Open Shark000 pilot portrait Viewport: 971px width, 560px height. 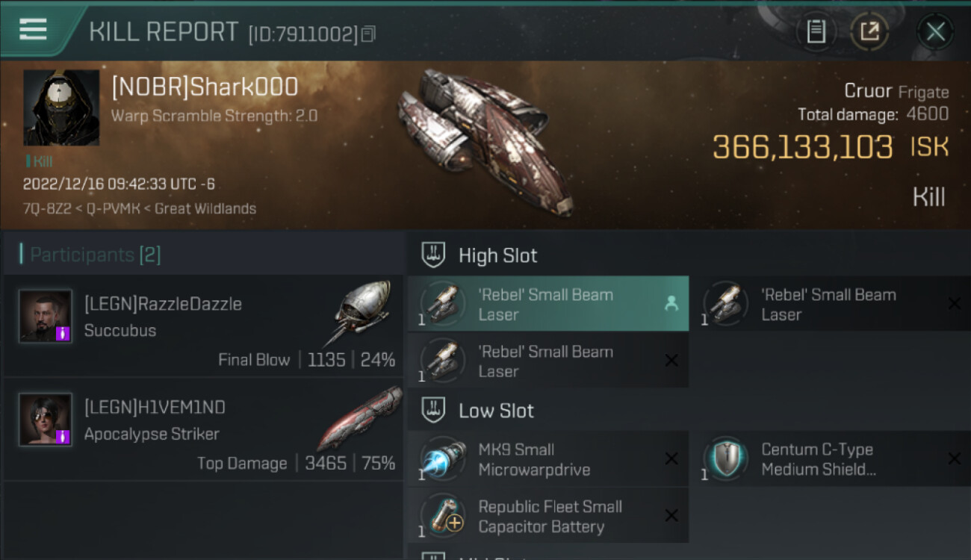point(61,108)
